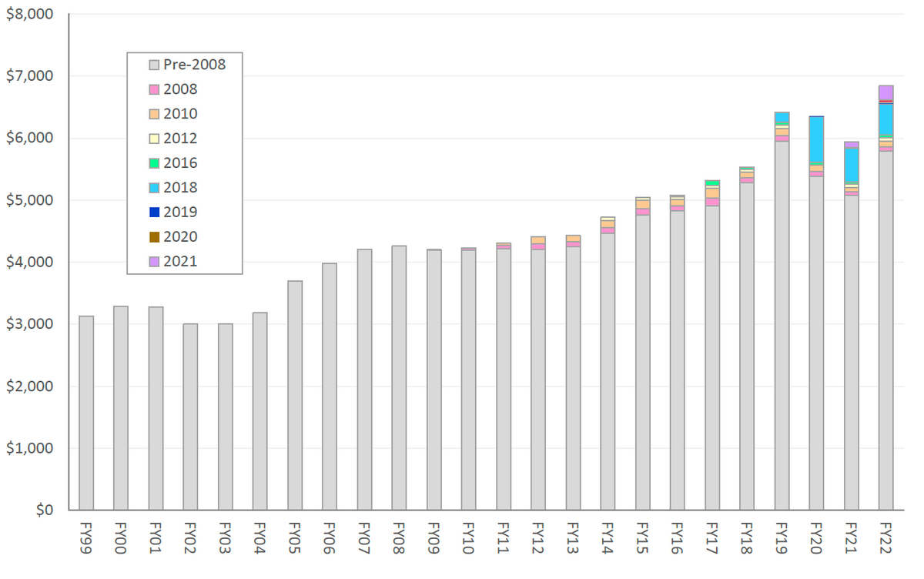924x579 pixels.
Task: Click the purple segment atop FY22 bar
Action: point(885,92)
